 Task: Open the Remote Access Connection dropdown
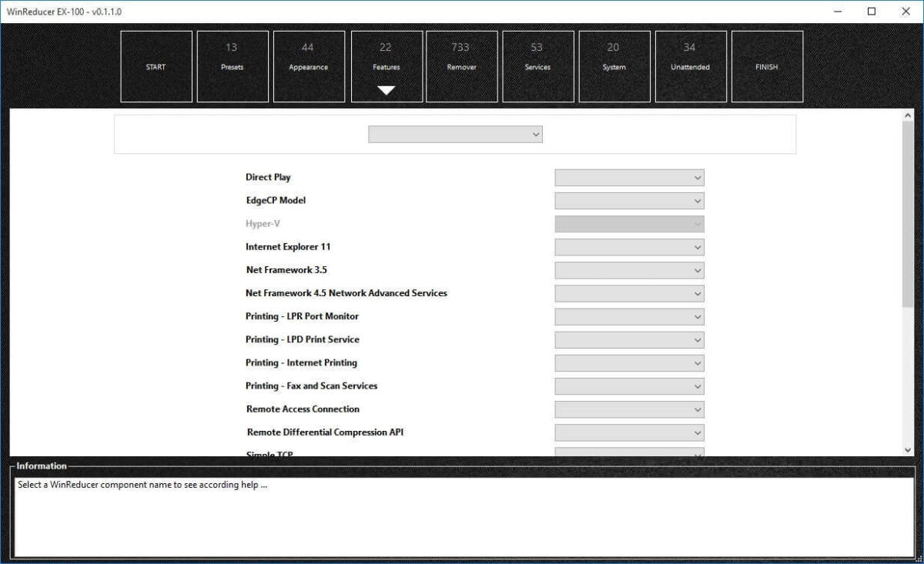click(628, 409)
